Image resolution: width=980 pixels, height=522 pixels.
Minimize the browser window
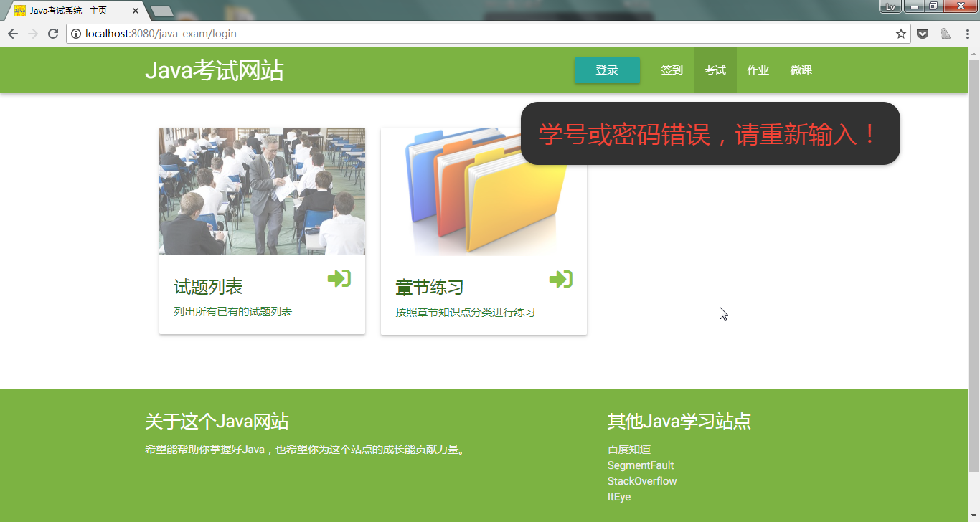pyautogui.click(x=915, y=6)
